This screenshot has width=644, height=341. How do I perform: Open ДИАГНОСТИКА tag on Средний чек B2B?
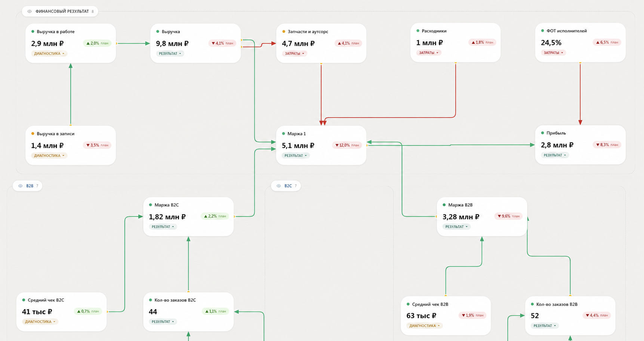pos(424,326)
